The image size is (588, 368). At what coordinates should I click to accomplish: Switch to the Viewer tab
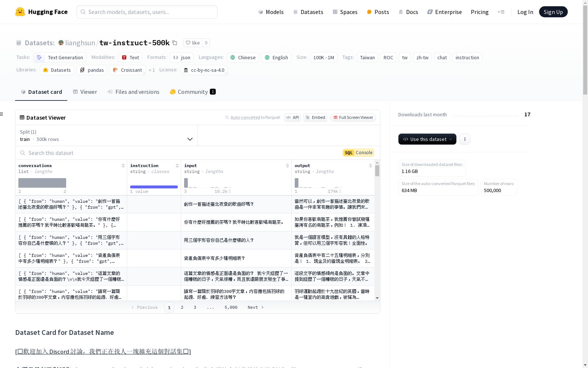tap(85, 92)
